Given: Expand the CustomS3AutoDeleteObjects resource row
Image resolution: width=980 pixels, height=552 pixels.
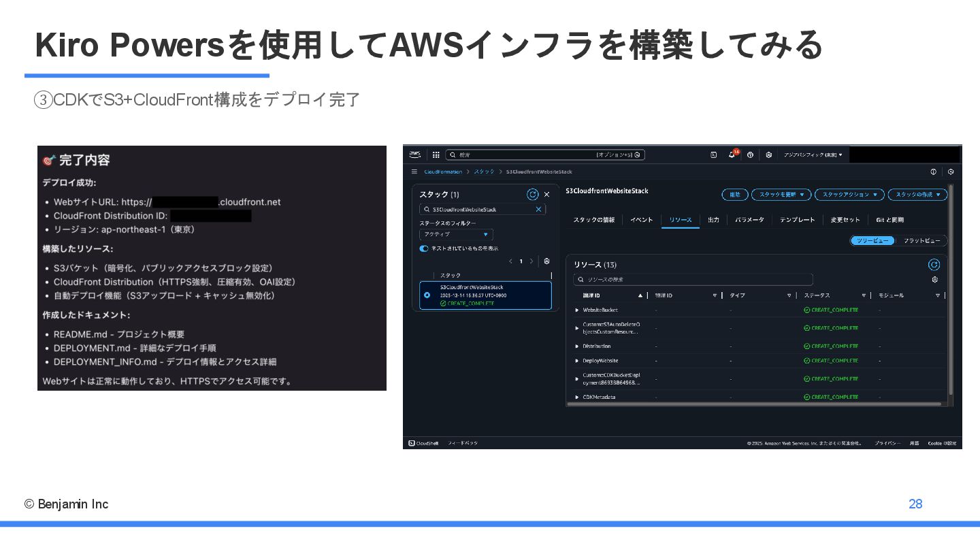Looking at the screenshot, I should [x=577, y=328].
